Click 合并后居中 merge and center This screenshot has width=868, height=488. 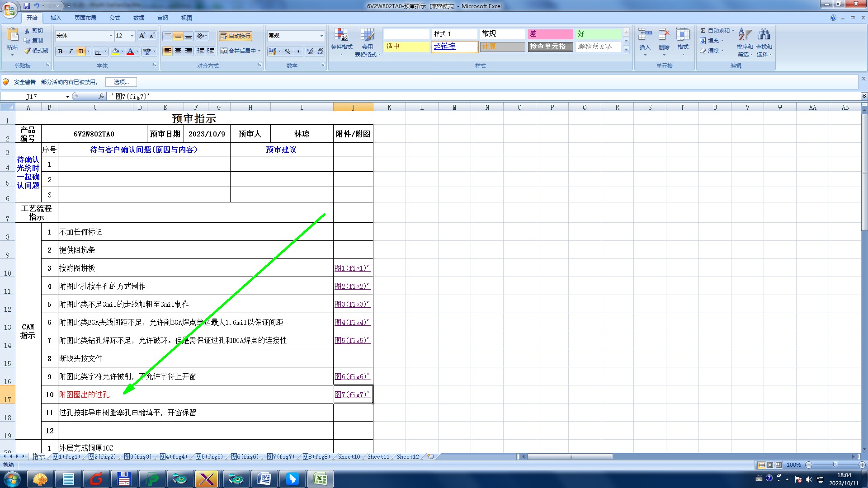coord(241,51)
